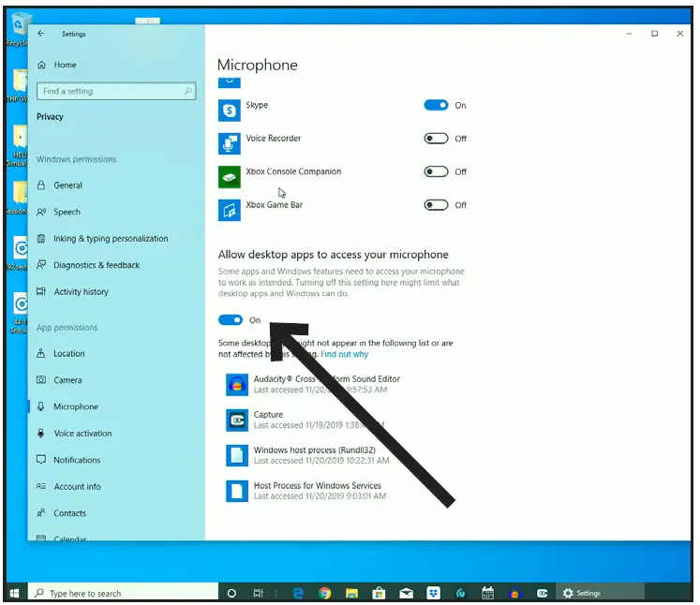
Task: Toggle desktop apps microphone access off
Action: click(x=231, y=320)
